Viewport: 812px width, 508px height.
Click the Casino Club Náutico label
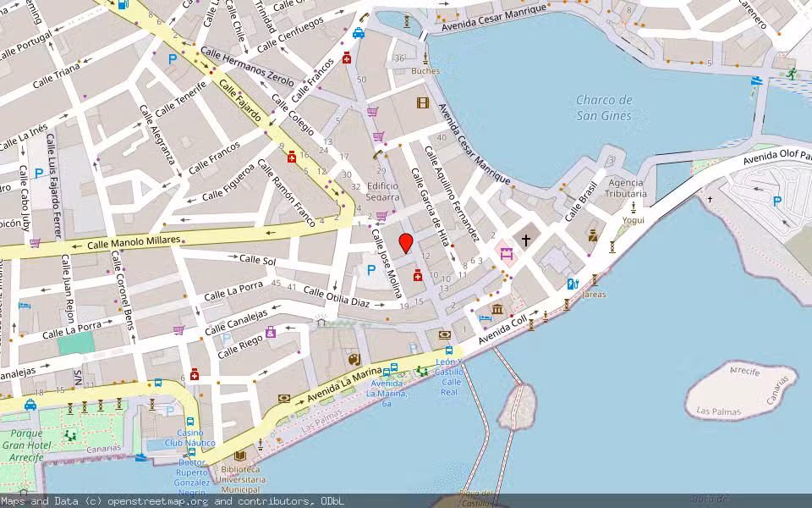[x=190, y=438]
